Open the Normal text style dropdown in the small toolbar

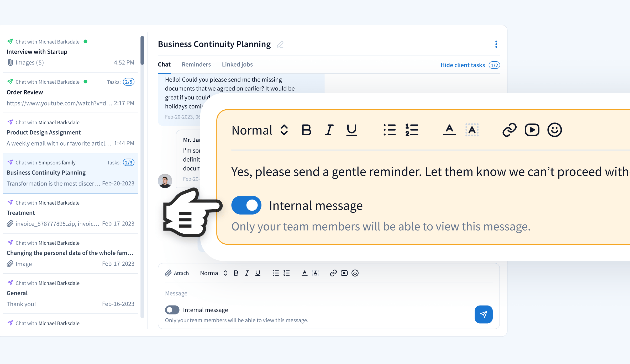pos(214,273)
